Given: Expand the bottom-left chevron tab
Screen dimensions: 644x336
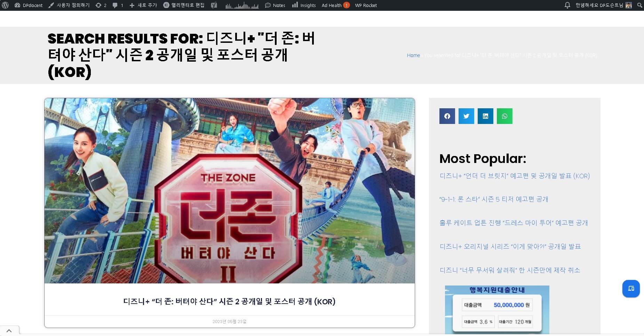Looking at the screenshot, I should click(x=9, y=331).
